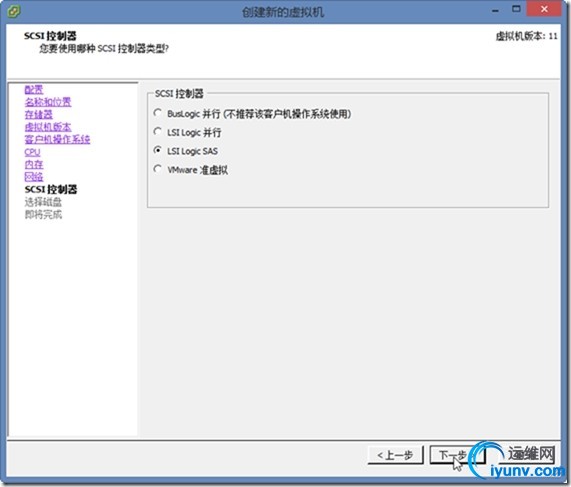Select LSI Logic 并行 radio option

[157, 132]
